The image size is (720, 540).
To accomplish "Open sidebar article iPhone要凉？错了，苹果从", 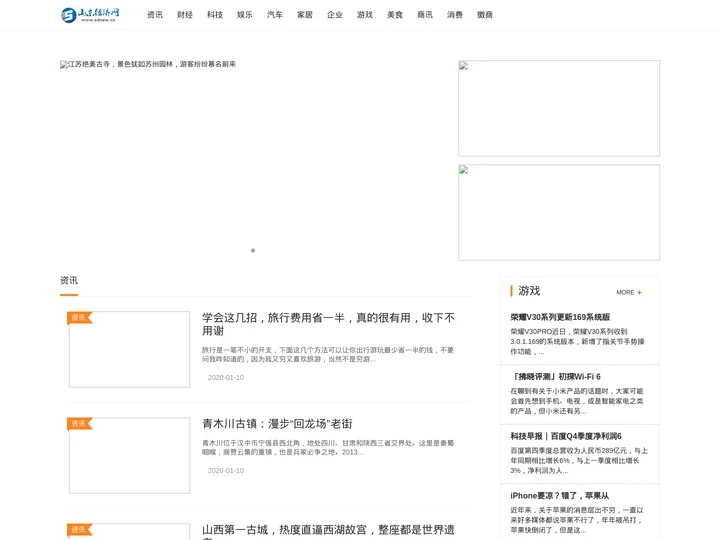I will coord(560,495).
